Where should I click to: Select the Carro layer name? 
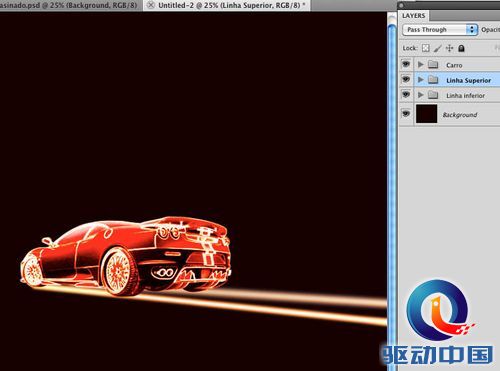point(454,65)
